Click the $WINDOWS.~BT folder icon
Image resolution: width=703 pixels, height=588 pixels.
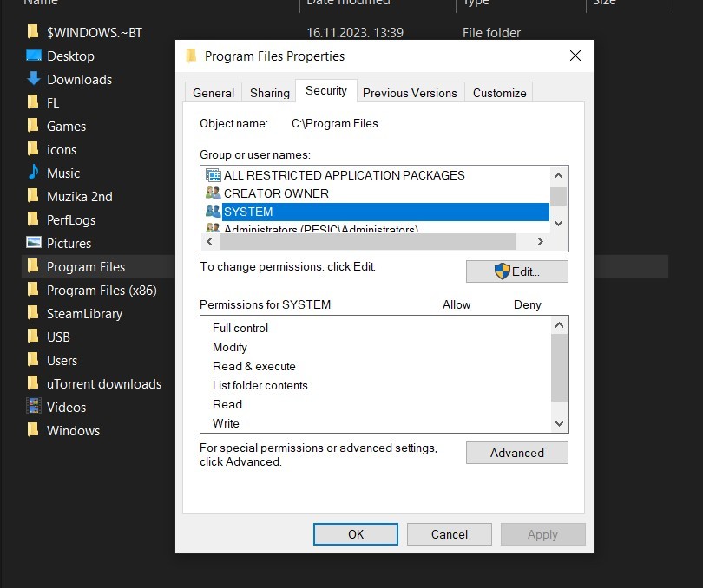33,32
